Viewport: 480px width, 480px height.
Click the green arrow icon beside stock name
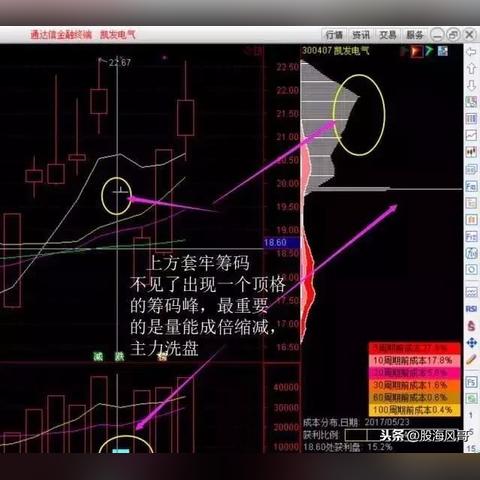[429, 51]
